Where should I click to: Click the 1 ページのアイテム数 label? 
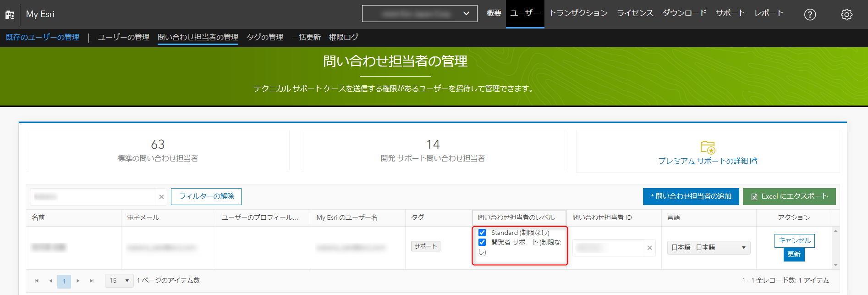(x=168, y=280)
